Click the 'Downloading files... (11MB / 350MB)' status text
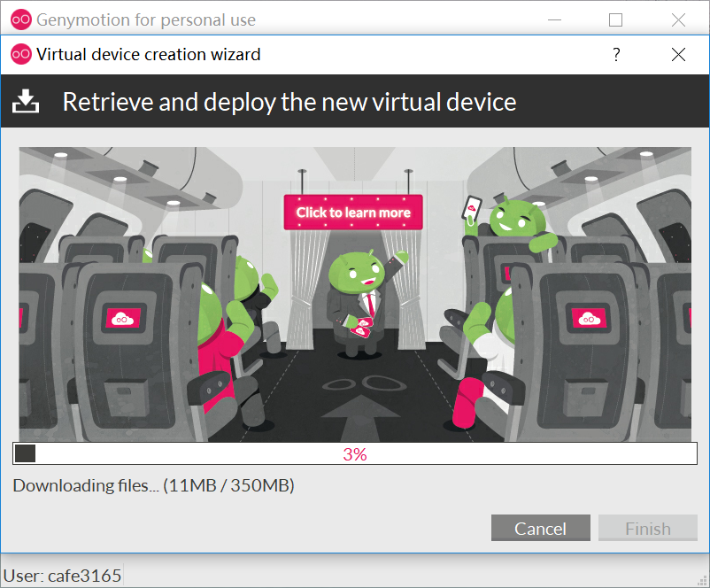This screenshot has width=710, height=588. point(153,485)
